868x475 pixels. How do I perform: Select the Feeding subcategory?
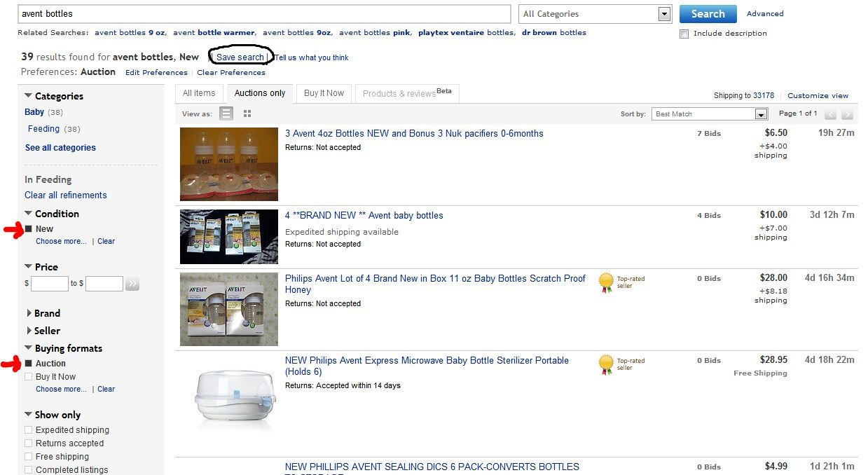43,129
